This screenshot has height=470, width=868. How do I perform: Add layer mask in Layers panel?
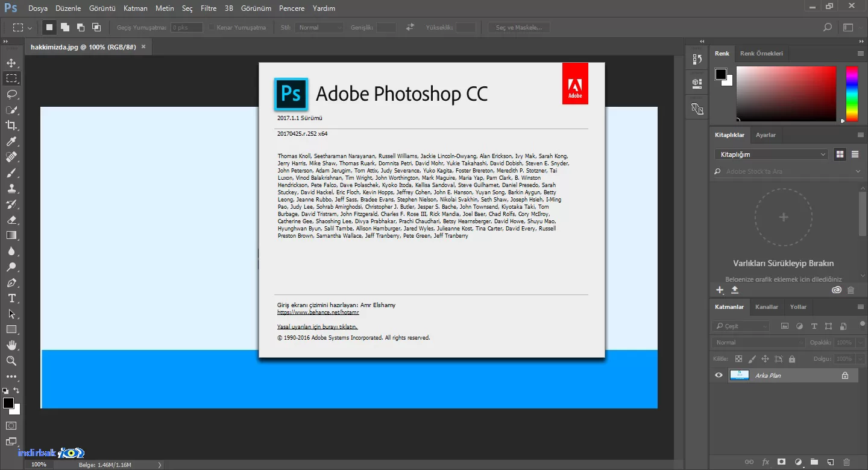pos(782,462)
